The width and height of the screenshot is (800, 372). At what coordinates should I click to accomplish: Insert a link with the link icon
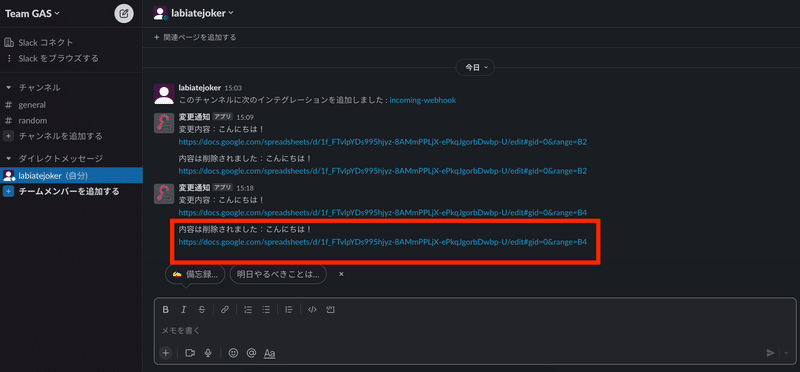click(225, 309)
